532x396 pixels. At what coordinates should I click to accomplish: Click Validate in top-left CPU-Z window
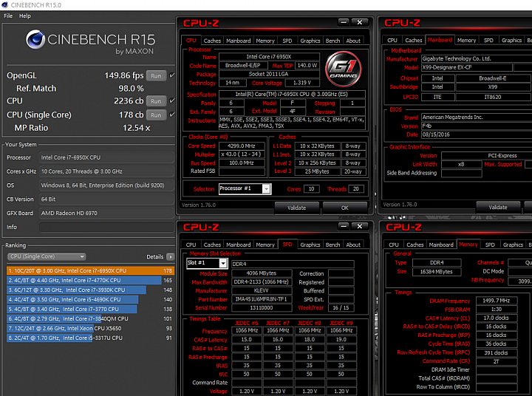tap(297, 208)
